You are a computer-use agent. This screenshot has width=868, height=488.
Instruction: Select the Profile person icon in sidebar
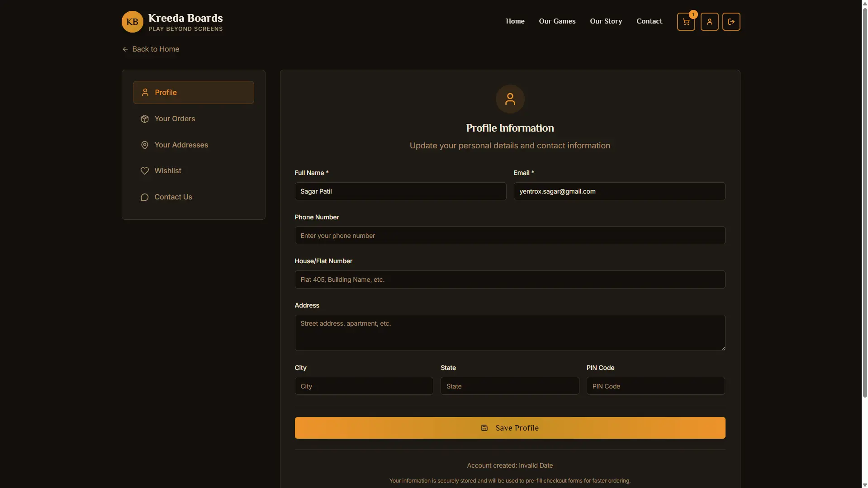pyautogui.click(x=145, y=92)
